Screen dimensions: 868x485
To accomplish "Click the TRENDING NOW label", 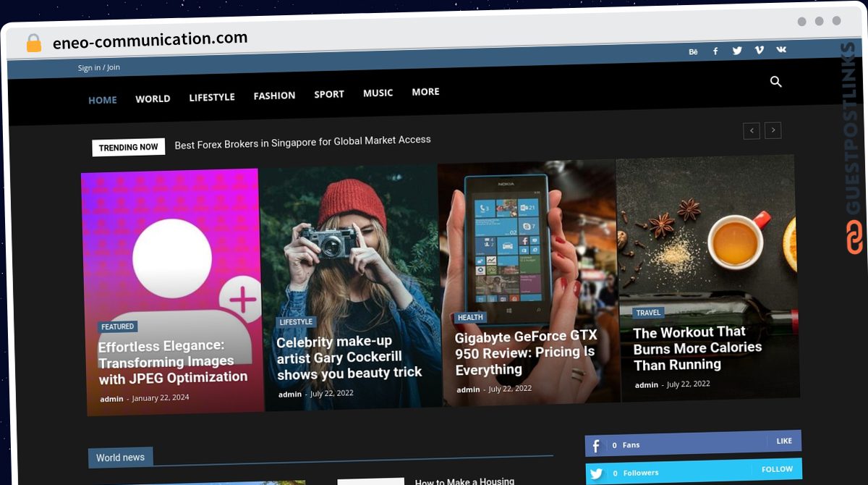I will pos(128,147).
